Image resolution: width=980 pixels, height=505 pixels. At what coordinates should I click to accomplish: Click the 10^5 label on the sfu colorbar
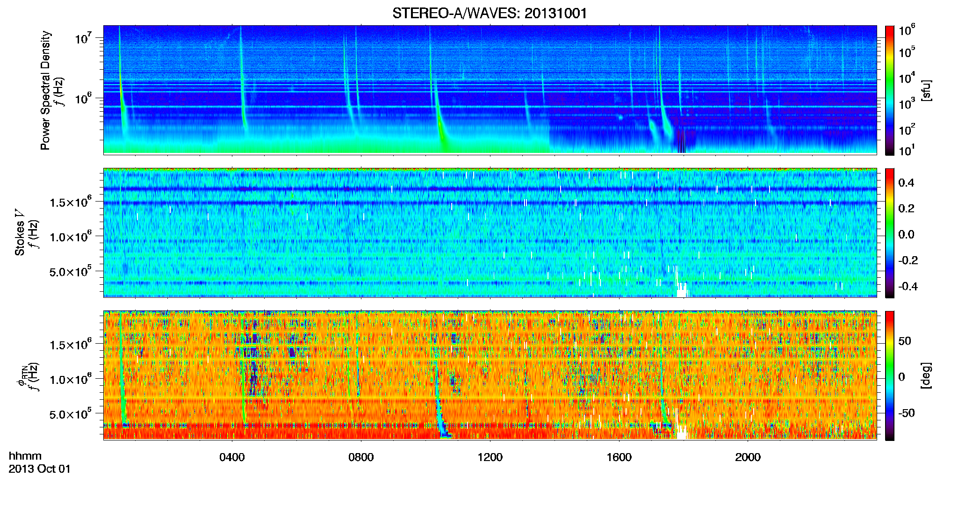[x=907, y=52]
